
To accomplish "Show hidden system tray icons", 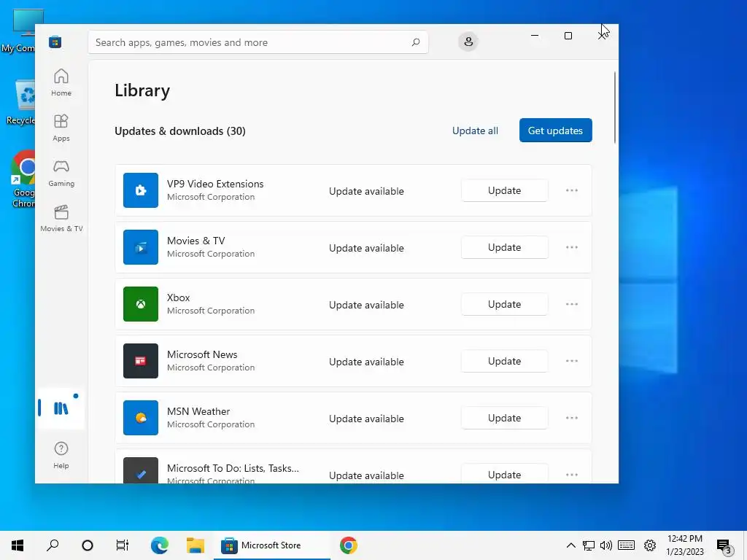I will click(x=570, y=545).
